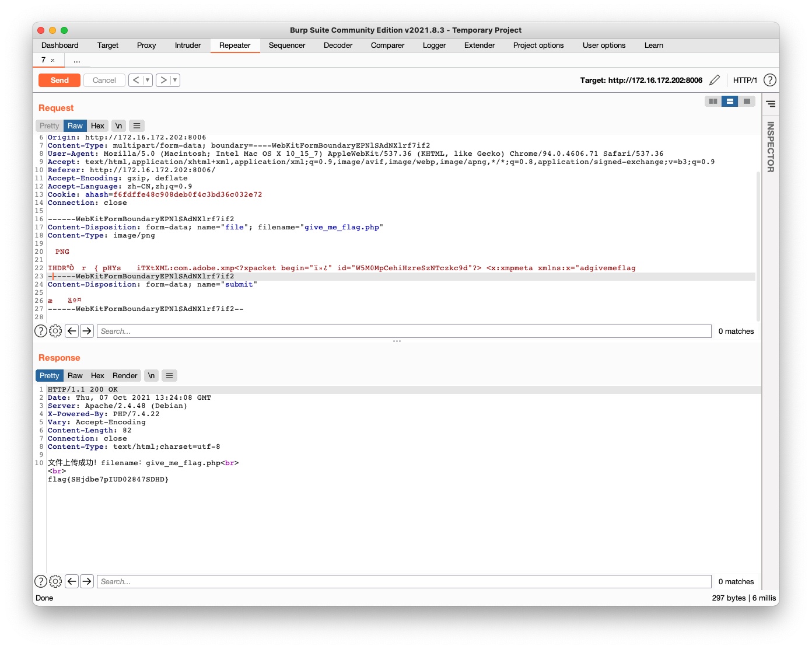The height and width of the screenshot is (649, 812).
Task: Open the Target tab
Action: tap(108, 45)
